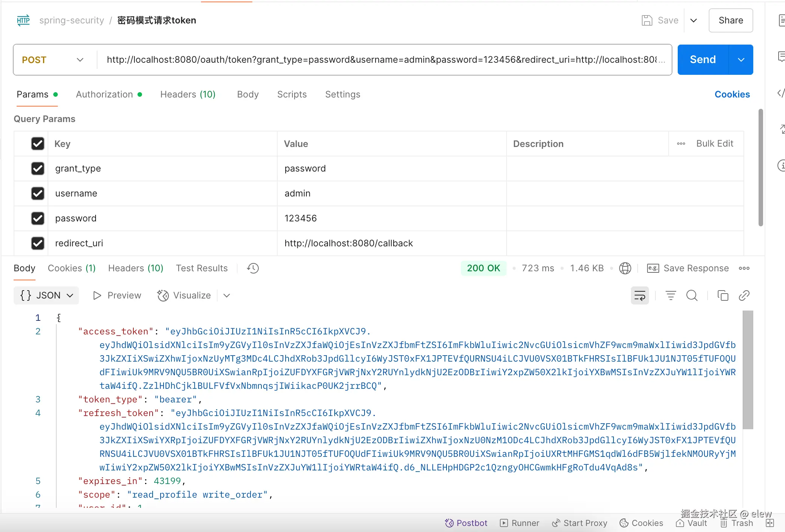785x532 pixels.
Task: Copy response using the copy icon
Action: [x=723, y=295]
